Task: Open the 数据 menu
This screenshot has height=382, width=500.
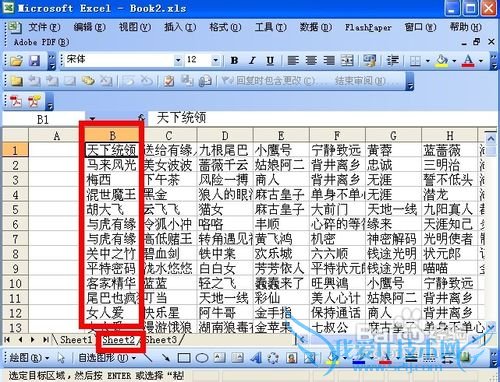Action: 316,27
